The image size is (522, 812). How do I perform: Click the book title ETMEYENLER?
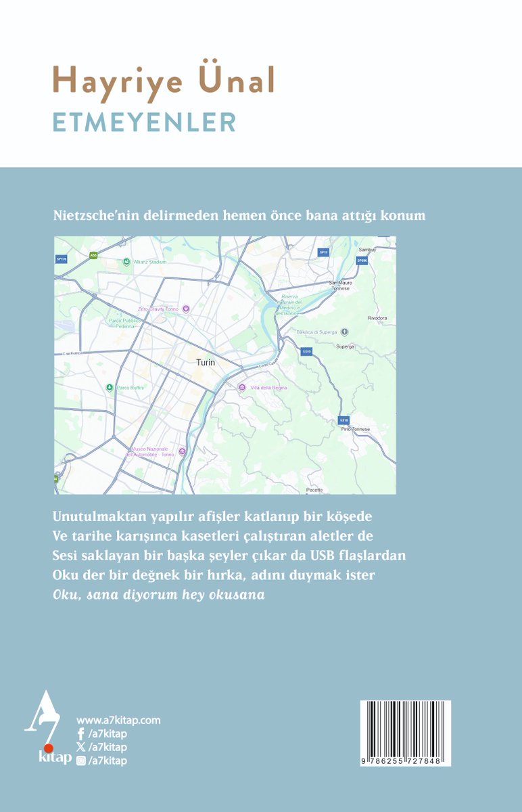[144, 122]
